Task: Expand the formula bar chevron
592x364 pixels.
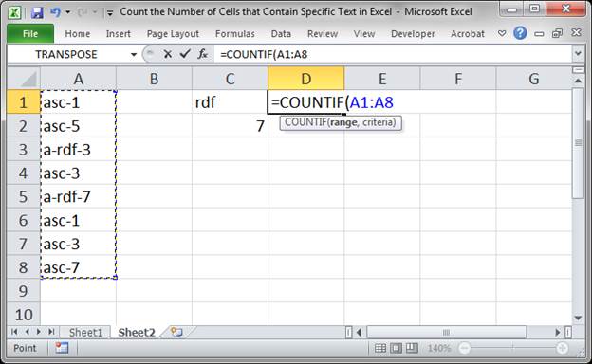Action: pyautogui.click(x=578, y=54)
